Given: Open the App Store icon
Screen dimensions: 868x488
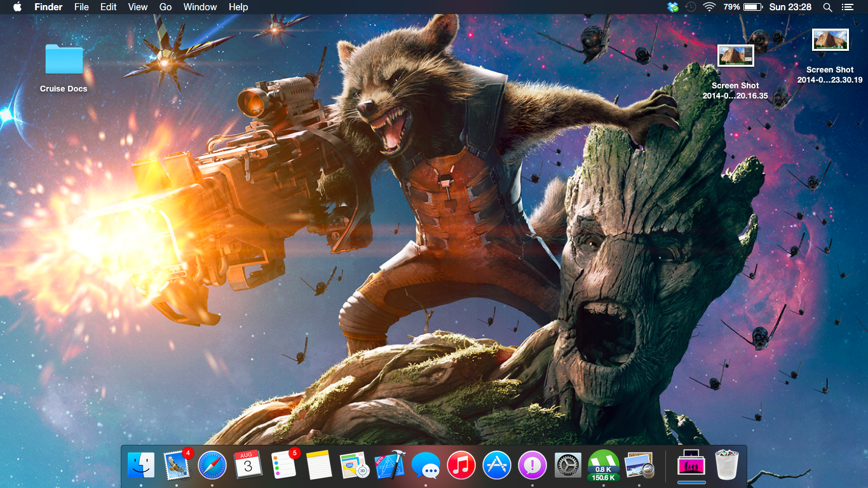Looking at the screenshot, I should tap(497, 465).
